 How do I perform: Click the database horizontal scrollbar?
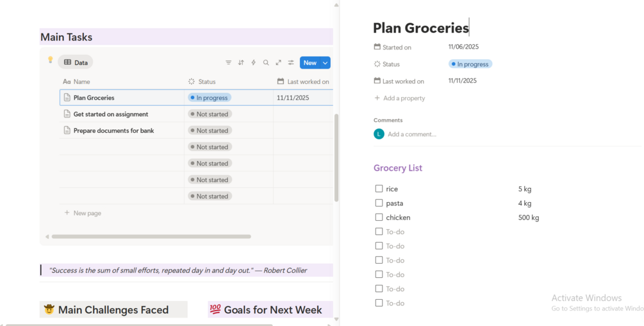151,237
